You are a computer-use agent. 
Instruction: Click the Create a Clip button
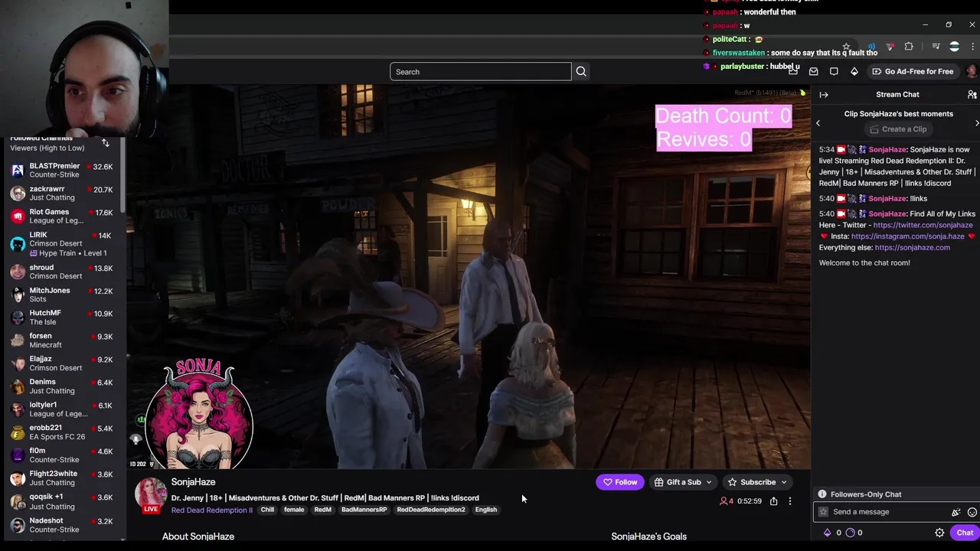[x=898, y=129]
